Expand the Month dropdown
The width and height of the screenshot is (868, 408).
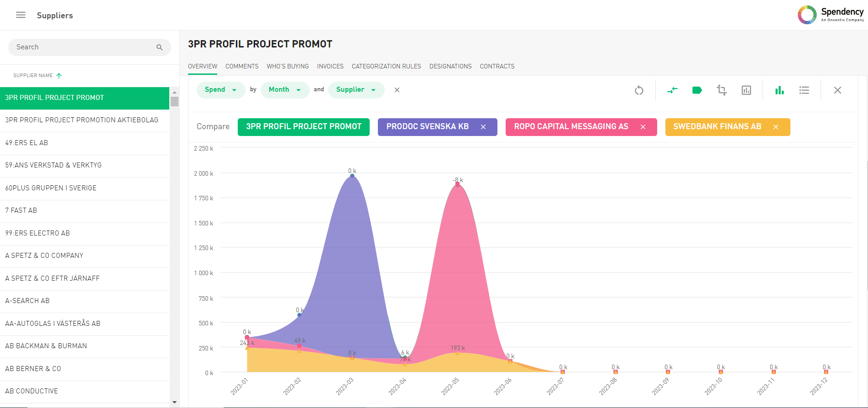tap(285, 90)
